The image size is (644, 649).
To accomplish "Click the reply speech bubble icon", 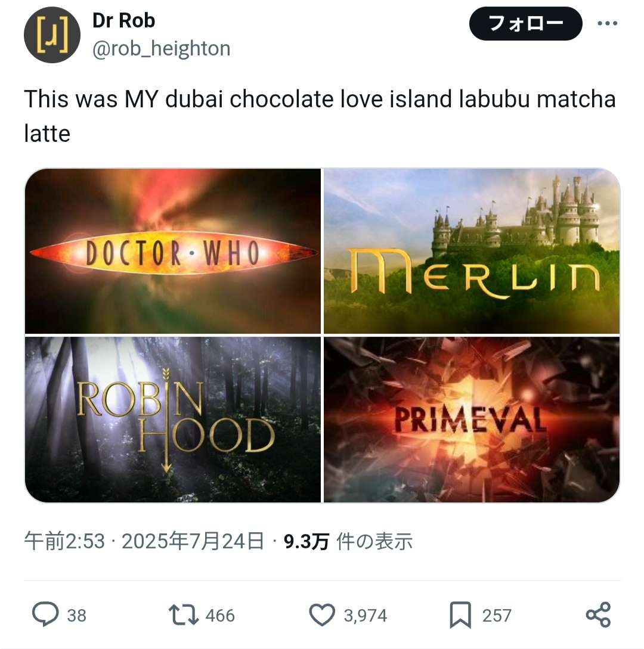I will 45,614.
